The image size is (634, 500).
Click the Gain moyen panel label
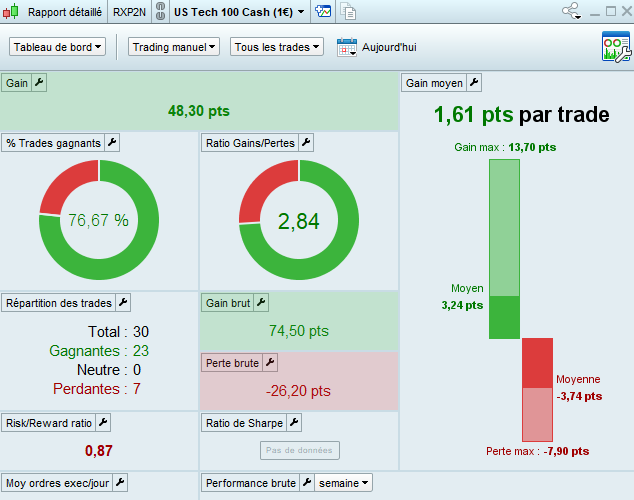tap(434, 82)
